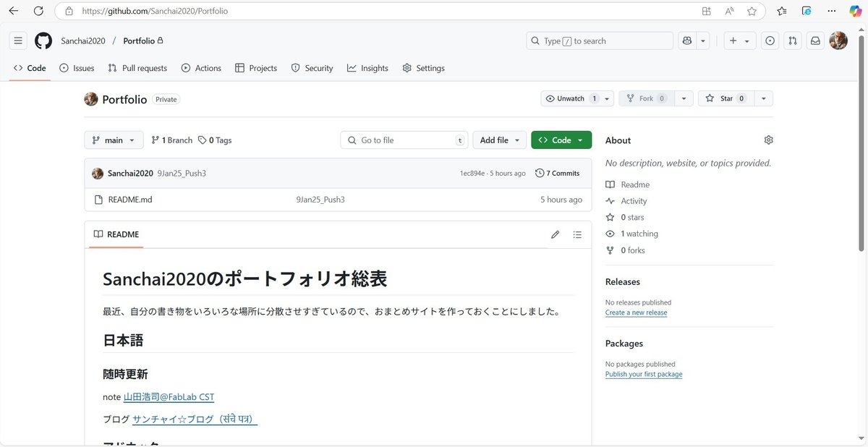
Task: Expand the Star lists dropdown arrow
Action: coord(763,98)
